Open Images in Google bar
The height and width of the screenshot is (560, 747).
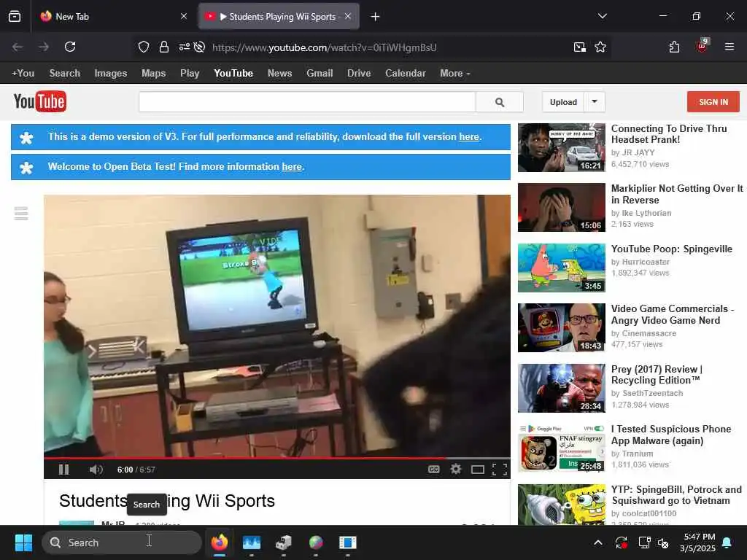(111, 74)
